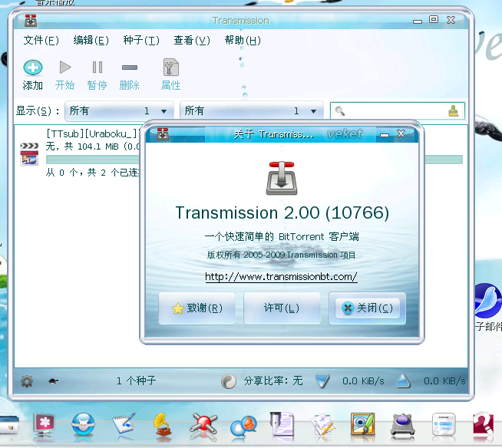Minimize the About Transmission dialog
This screenshot has height=448, width=502.
point(385,134)
